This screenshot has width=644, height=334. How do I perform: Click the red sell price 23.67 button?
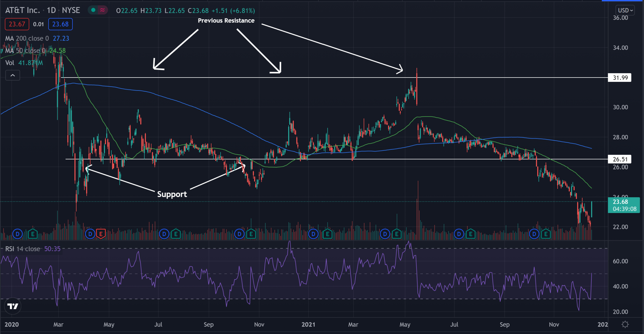pyautogui.click(x=17, y=24)
